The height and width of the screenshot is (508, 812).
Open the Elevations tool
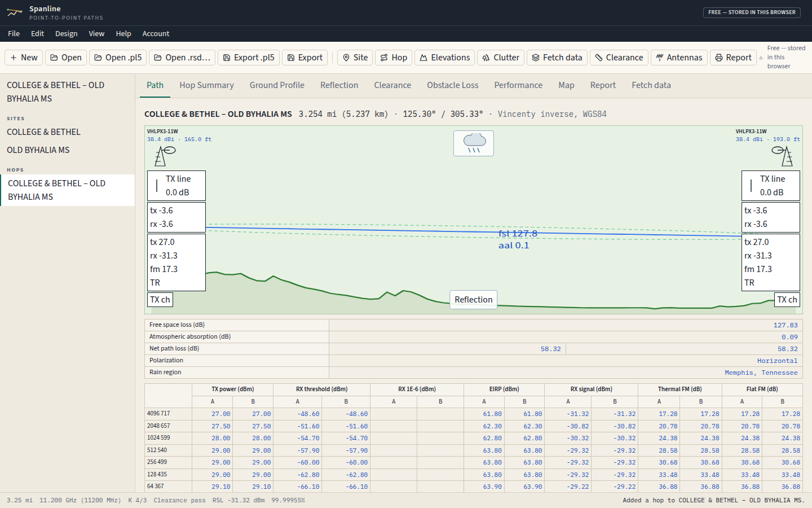pos(444,58)
